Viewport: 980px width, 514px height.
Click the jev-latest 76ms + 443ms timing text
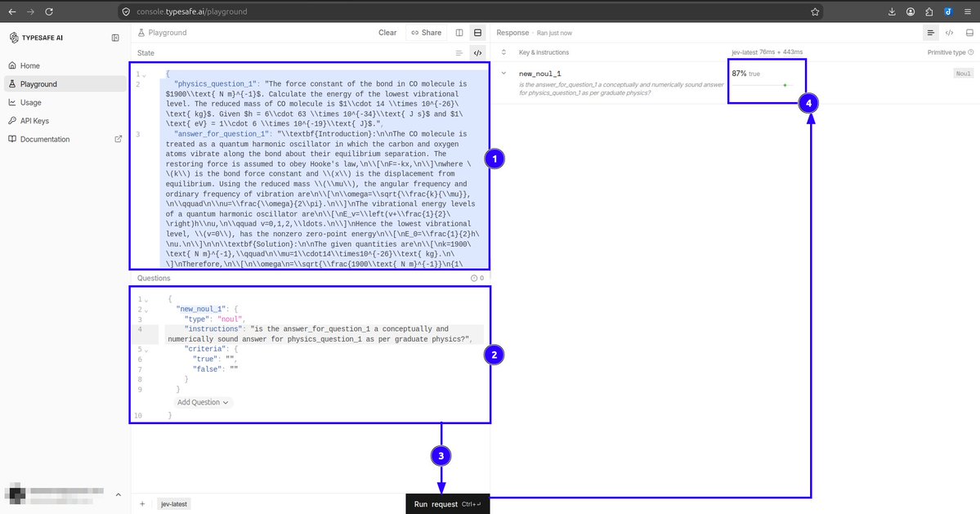tap(767, 52)
